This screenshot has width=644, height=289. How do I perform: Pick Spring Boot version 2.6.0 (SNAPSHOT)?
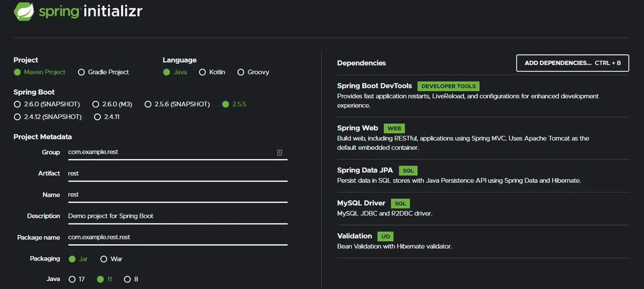[x=17, y=104]
